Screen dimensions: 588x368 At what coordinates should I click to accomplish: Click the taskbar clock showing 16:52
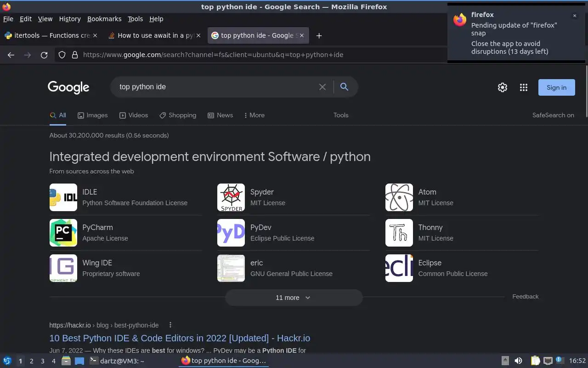tap(577, 361)
